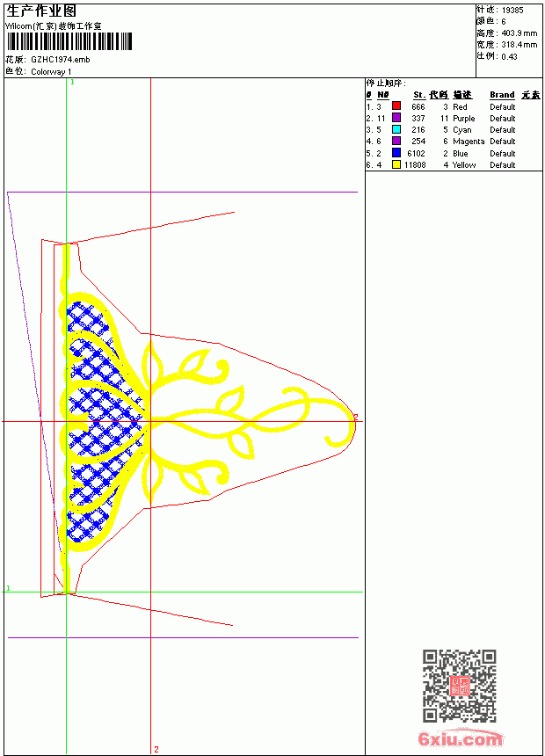Click the stitch count value 19385
545x756 pixels.
[x=512, y=11]
